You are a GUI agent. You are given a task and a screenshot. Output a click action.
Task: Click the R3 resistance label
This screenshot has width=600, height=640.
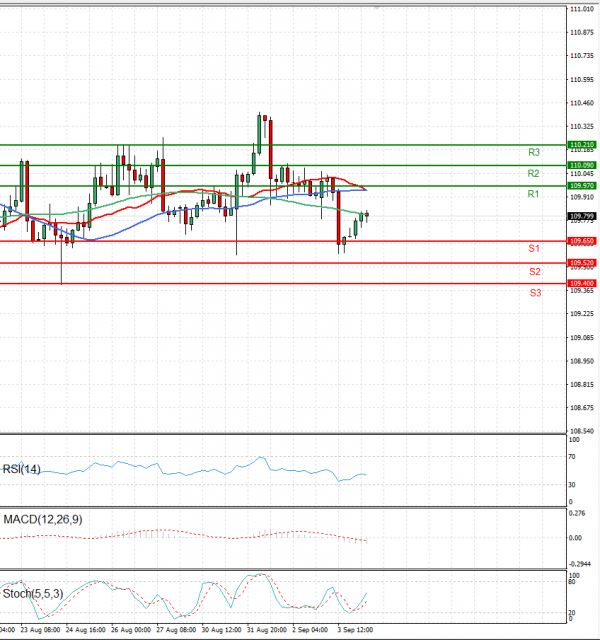(534, 152)
